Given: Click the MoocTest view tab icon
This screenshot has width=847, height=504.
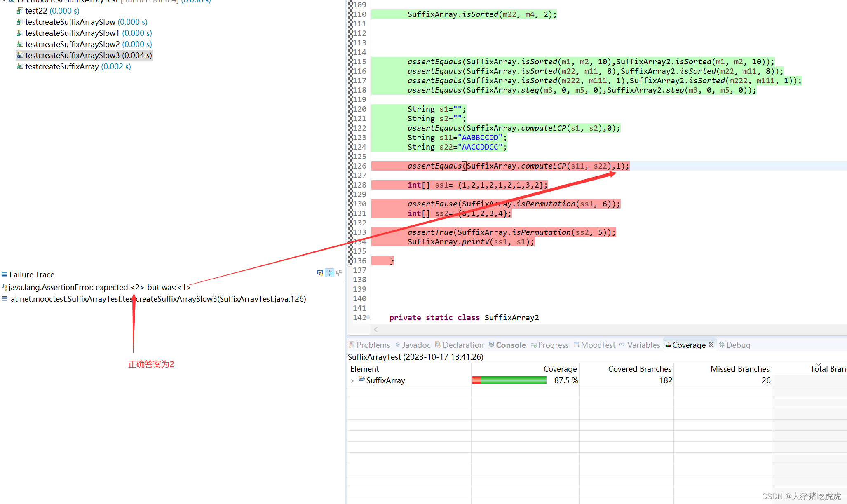Looking at the screenshot, I should click(x=576, y=345).
